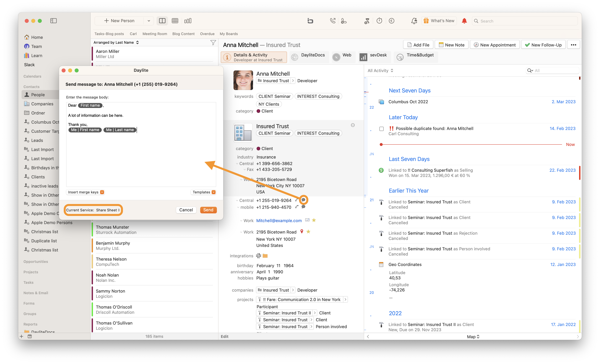This screenshot has height=364, width=600.
Task: Click the Insured Trust company options circle icon
Action: pos(353,125)
